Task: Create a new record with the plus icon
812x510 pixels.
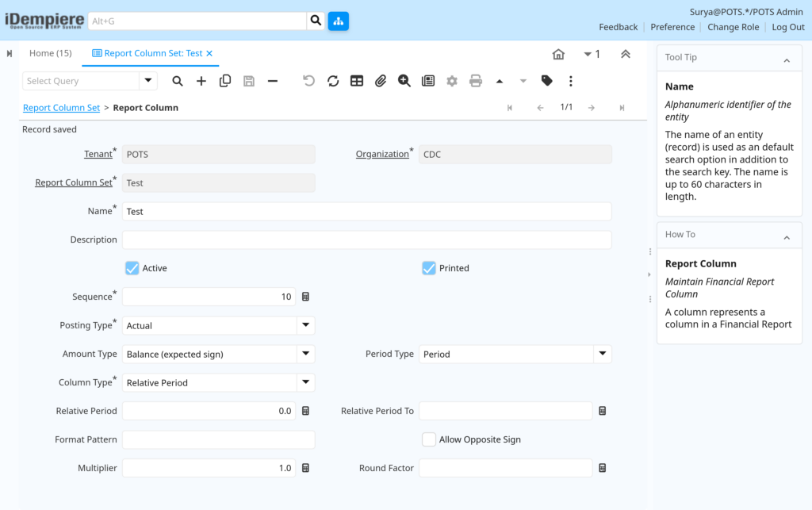Action: (201, 81)
